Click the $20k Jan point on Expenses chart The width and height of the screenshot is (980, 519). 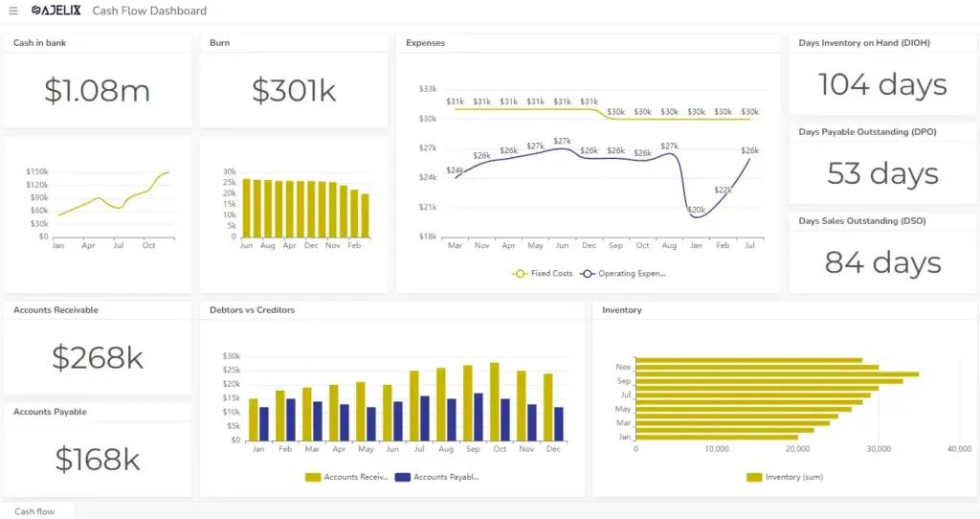click(x=697, y=217)
